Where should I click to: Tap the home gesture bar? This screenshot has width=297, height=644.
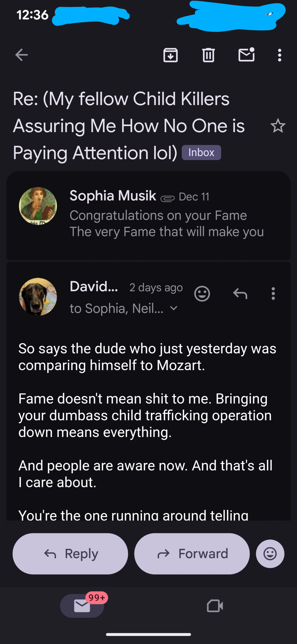point(148,634)
